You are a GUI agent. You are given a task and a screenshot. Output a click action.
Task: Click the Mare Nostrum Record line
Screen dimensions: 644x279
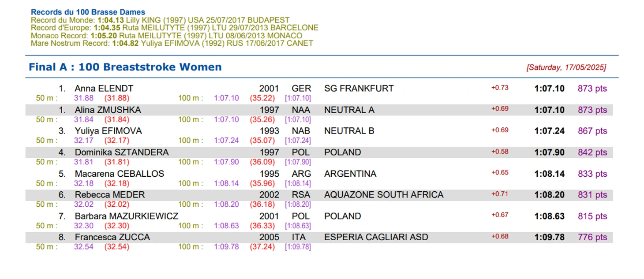coord(172,43)
